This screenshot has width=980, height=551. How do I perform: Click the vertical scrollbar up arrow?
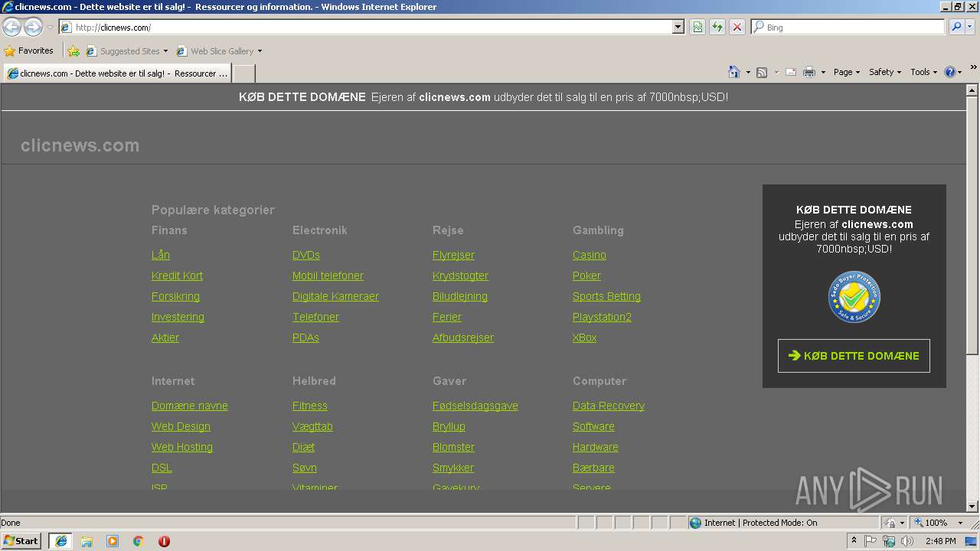pos(972,90)
